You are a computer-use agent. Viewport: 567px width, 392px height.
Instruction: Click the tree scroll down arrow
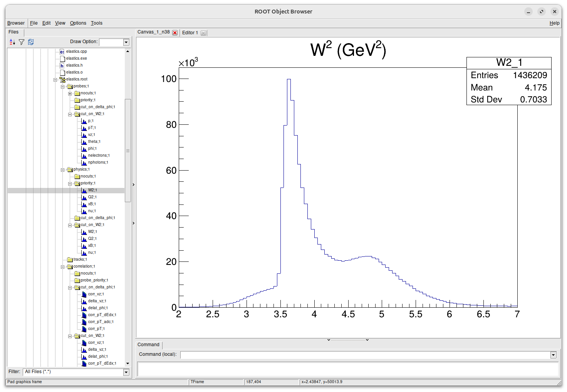click(127, 364)
